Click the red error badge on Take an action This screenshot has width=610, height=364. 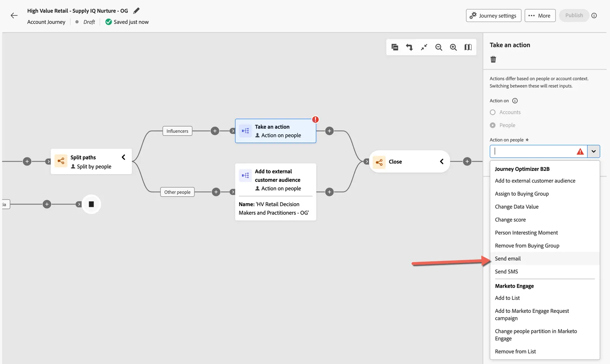[315, 119]
